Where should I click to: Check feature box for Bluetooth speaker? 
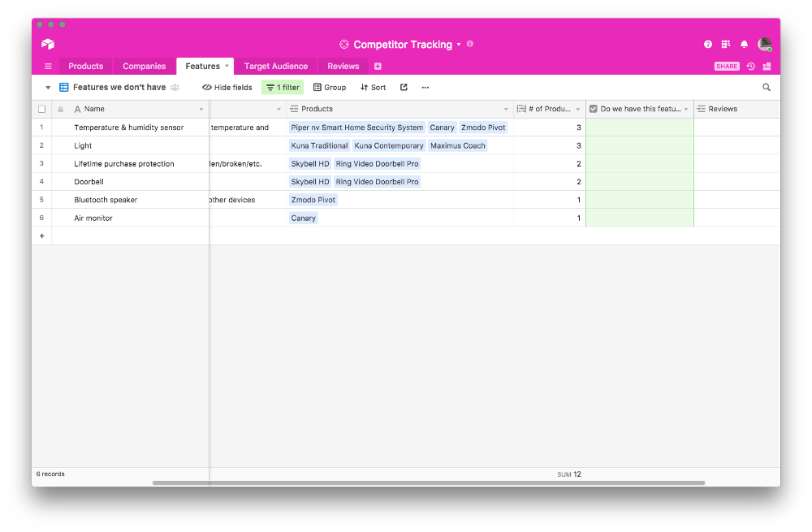(640, 200)
